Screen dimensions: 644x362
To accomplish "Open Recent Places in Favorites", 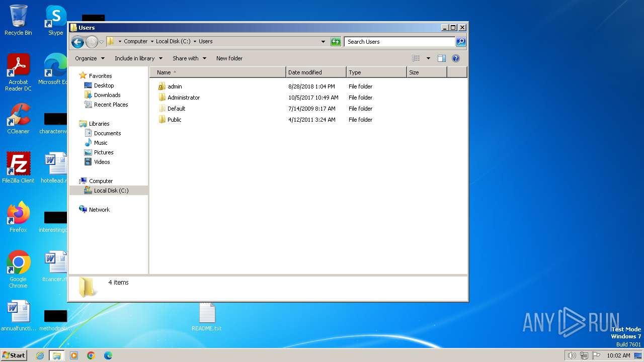I will (x=111, y=105).
